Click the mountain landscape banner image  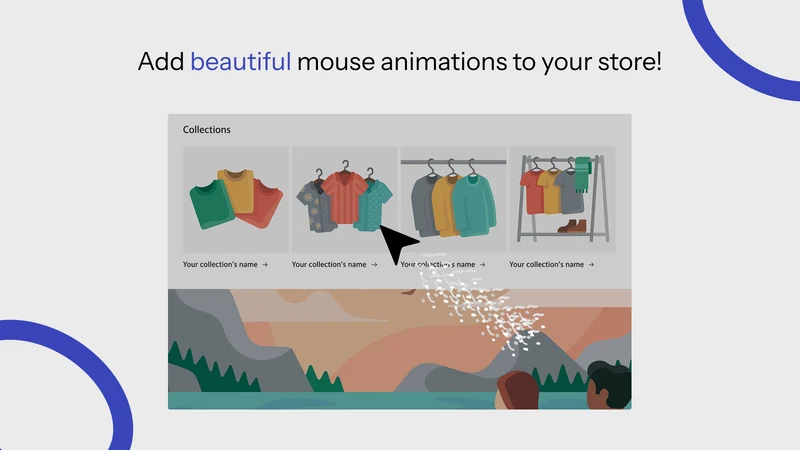399,349
